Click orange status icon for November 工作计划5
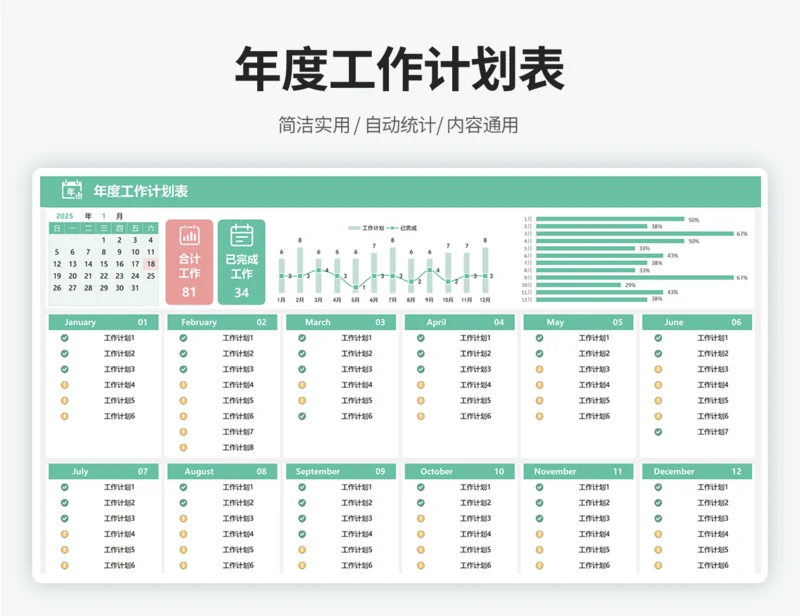This screenshot has height=616, width=800. [539, 550]
